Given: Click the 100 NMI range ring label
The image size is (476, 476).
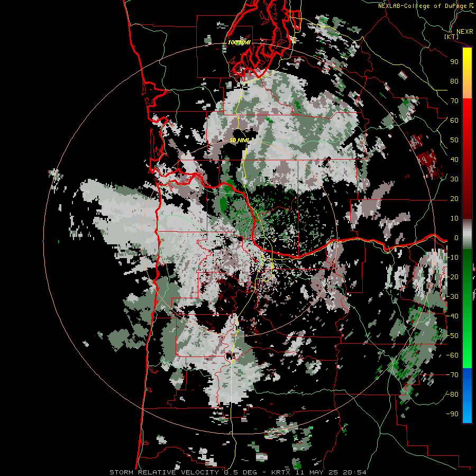Looking at the screenshot, I should click(x=239, y=42).
